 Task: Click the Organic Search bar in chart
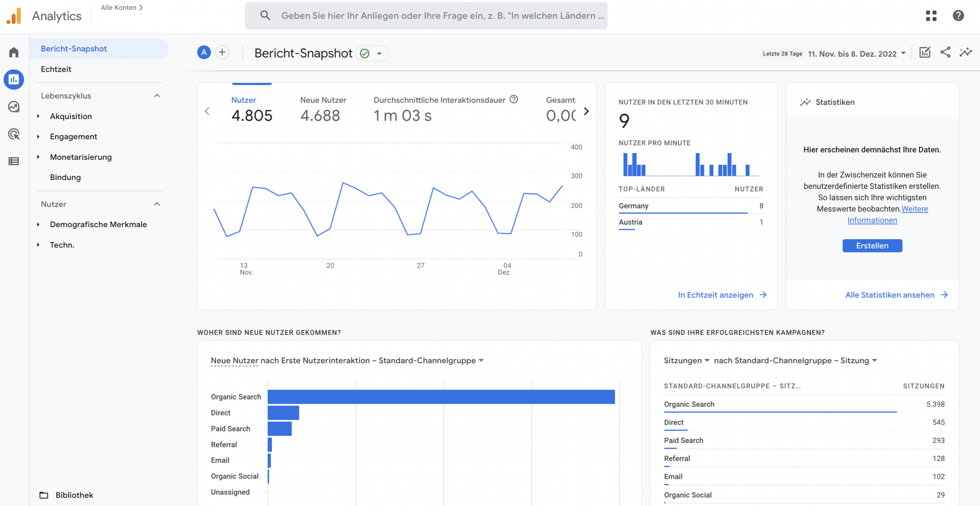coord(441,397)
